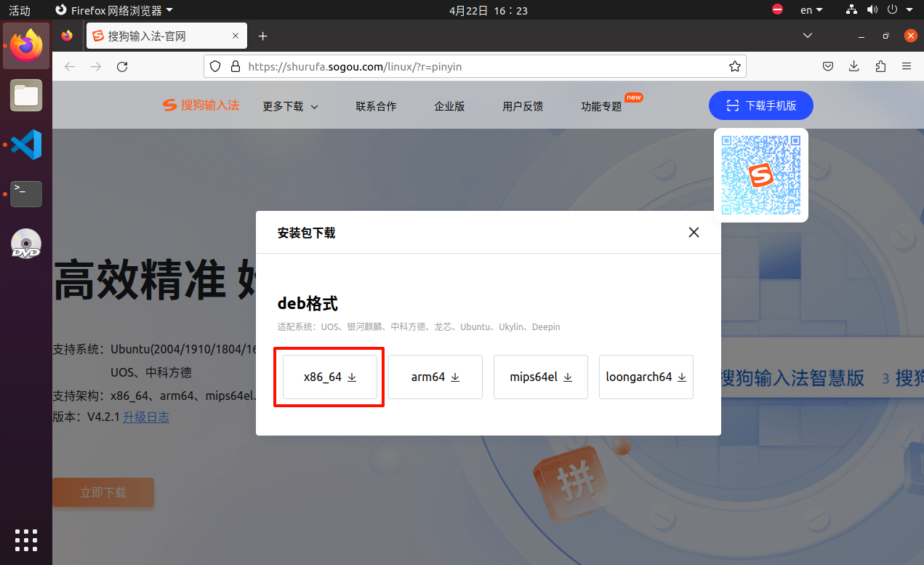Screen dimensions: 924x565
Task: Open 活动 activities overview
Action: [20, 10]
